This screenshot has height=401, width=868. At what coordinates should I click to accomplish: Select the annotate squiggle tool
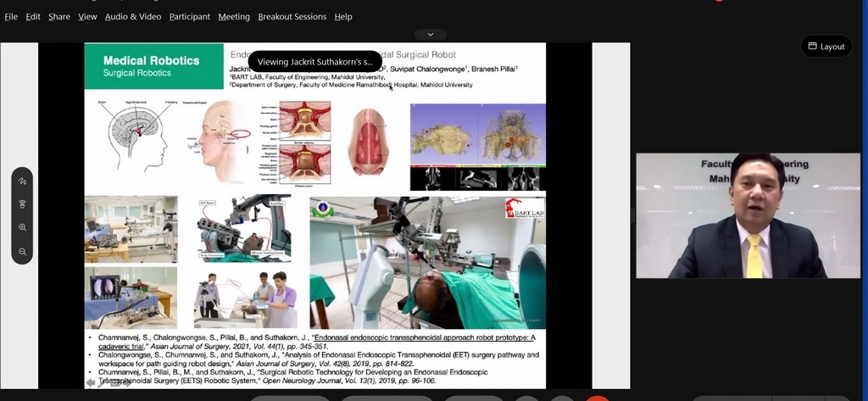click(22, 181)
